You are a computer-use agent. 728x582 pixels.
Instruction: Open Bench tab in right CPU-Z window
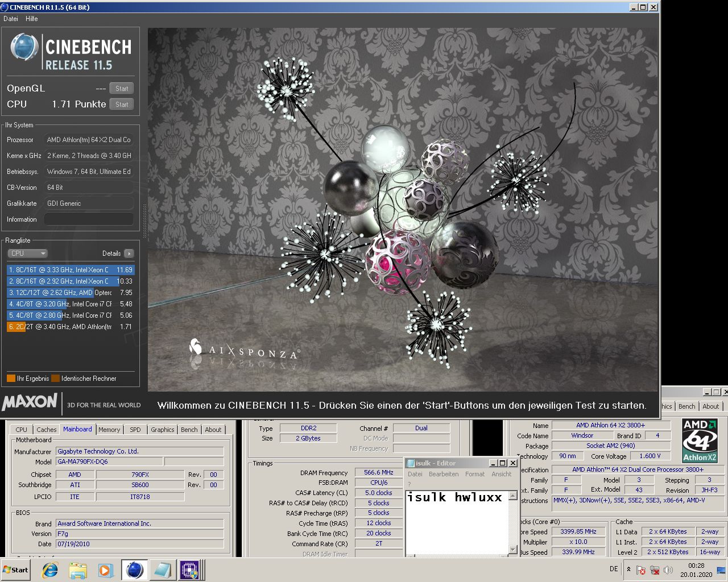(x=686, y=406)
